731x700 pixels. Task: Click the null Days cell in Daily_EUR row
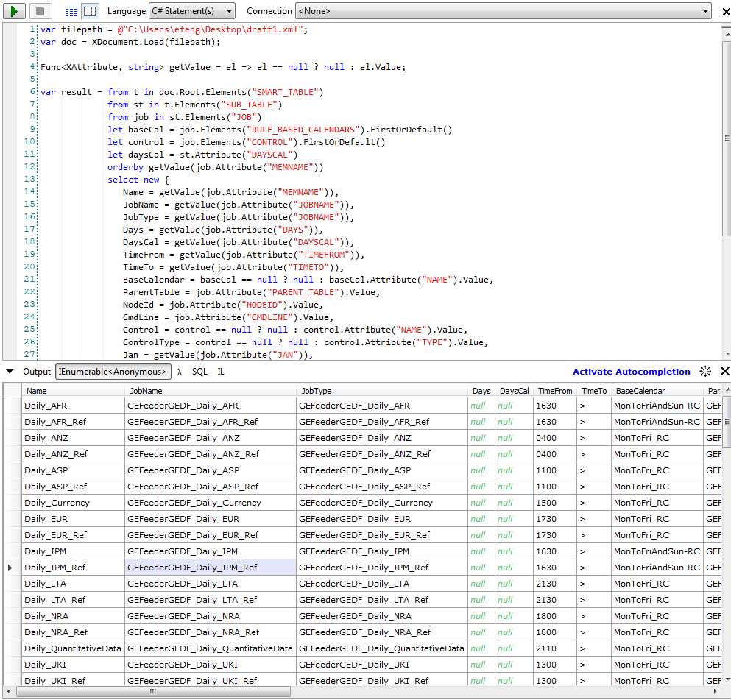481,519
